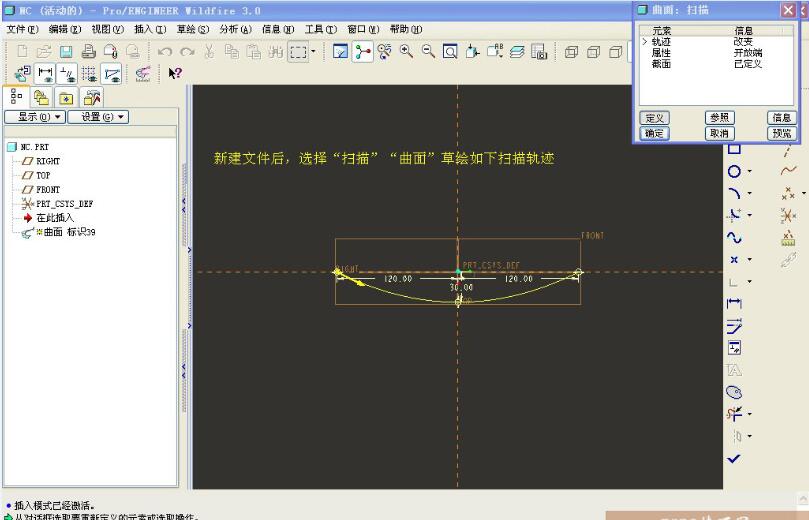Select the normal dimension tool
The width and height of the screenshot is (809, 520).
[734, 303]
